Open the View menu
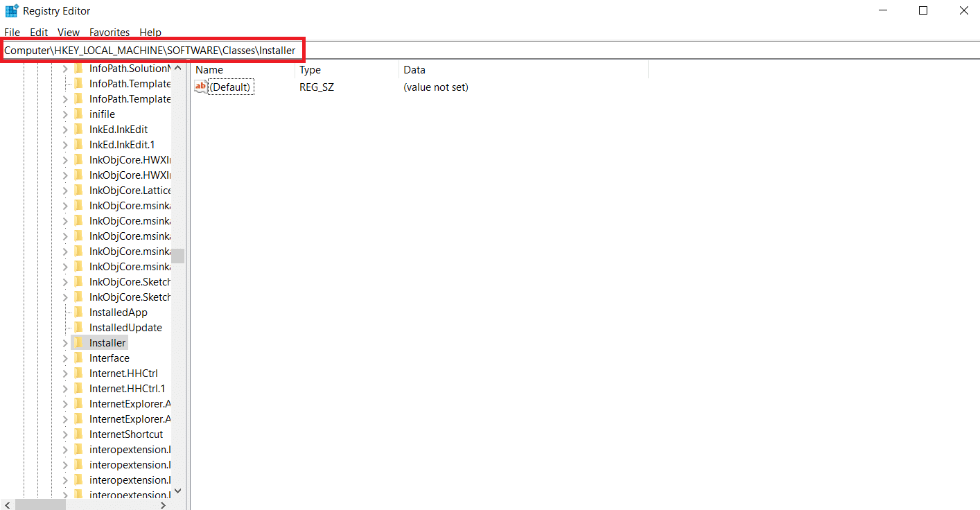980x510 pixels. pos(69,32)
